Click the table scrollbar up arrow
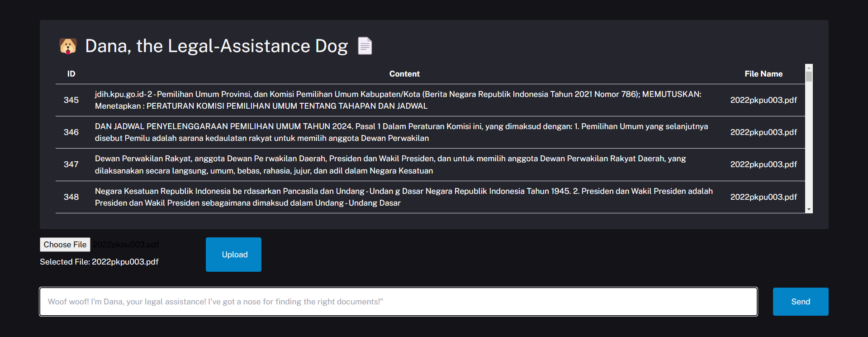Viewport: 868px width, 337px height. tap(809, 67)
